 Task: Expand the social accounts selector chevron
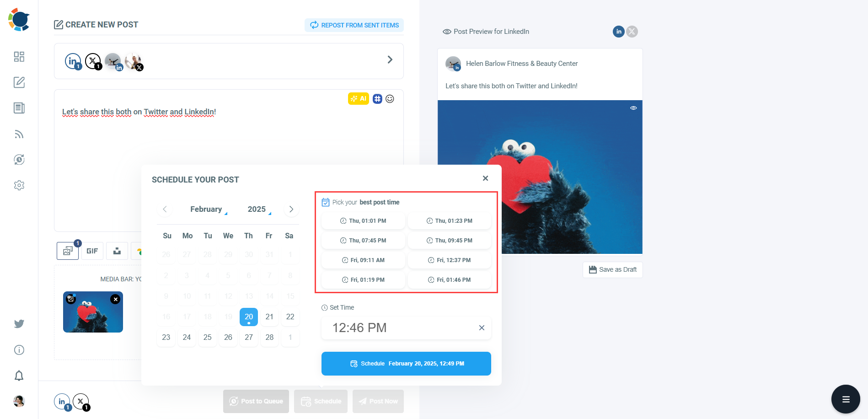click(x=390, y=59)
